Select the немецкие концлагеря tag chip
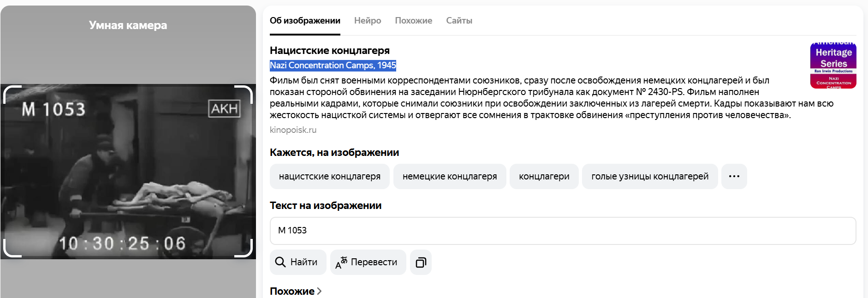The width and height of the screenshot is (868, 298). [x=450, y=176]
